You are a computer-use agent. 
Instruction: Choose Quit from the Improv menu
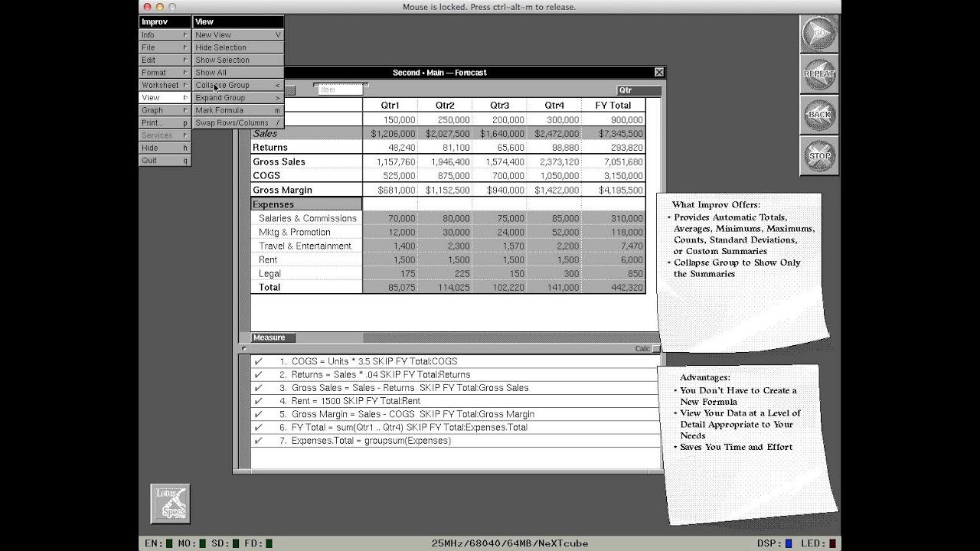pyautogui.click(x=165, y=161)
